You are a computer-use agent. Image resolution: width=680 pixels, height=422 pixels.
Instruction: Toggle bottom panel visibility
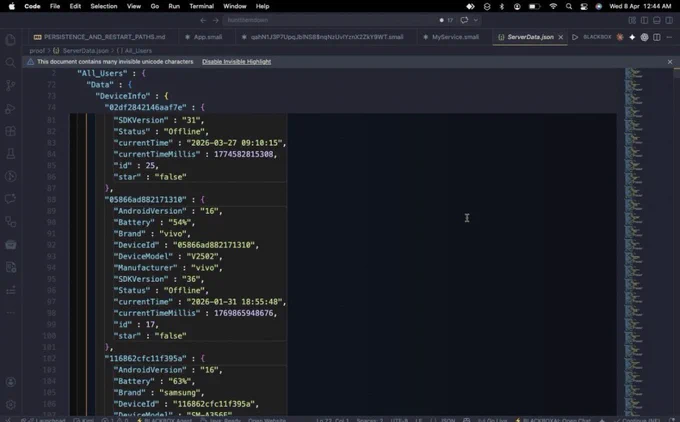(657, 20)
